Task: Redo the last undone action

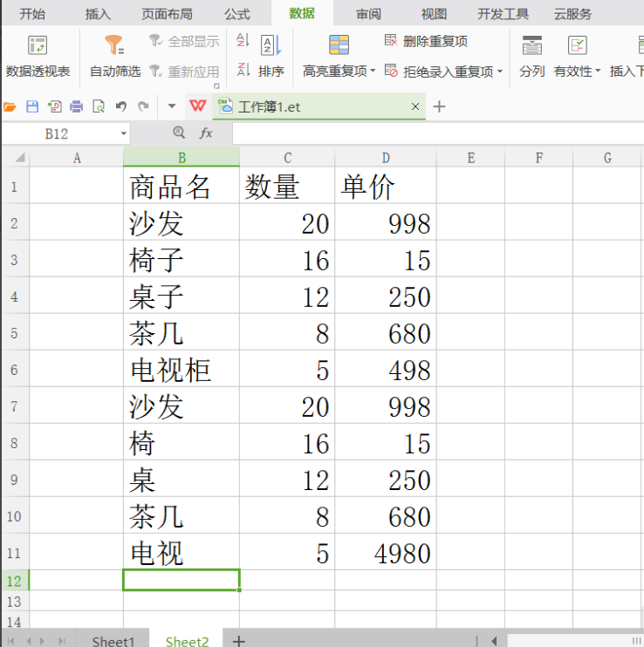Action: pyautogui.click(x=143, y=107)
